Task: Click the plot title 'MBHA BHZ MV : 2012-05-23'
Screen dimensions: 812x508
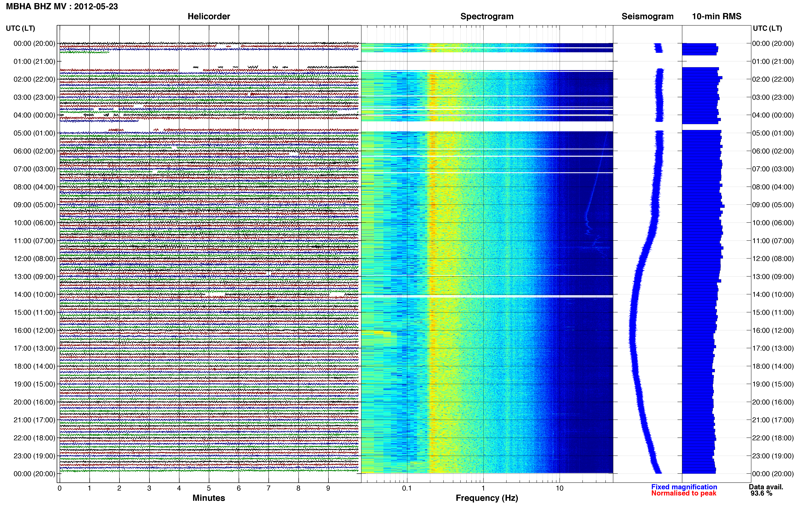Action: (62, 6)
